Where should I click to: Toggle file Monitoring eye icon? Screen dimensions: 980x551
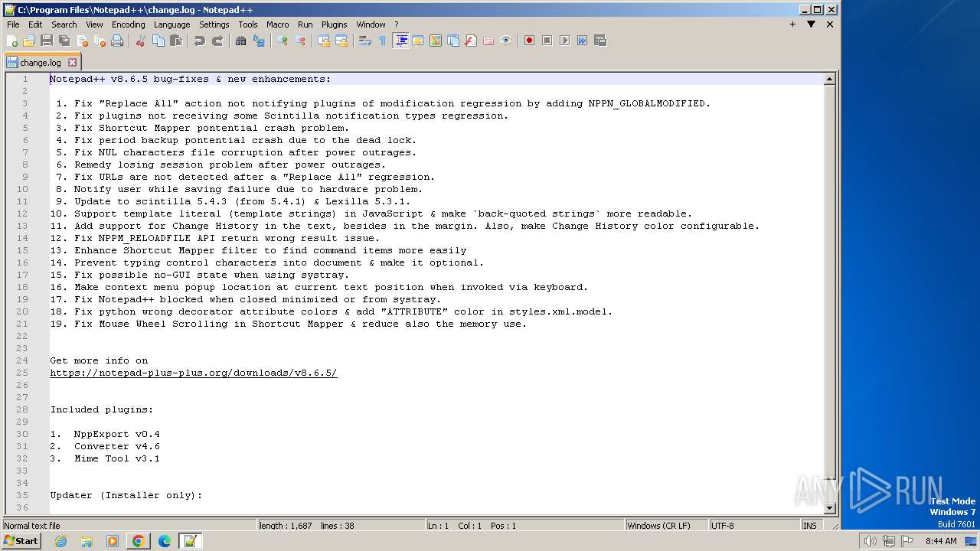(506, 41)
